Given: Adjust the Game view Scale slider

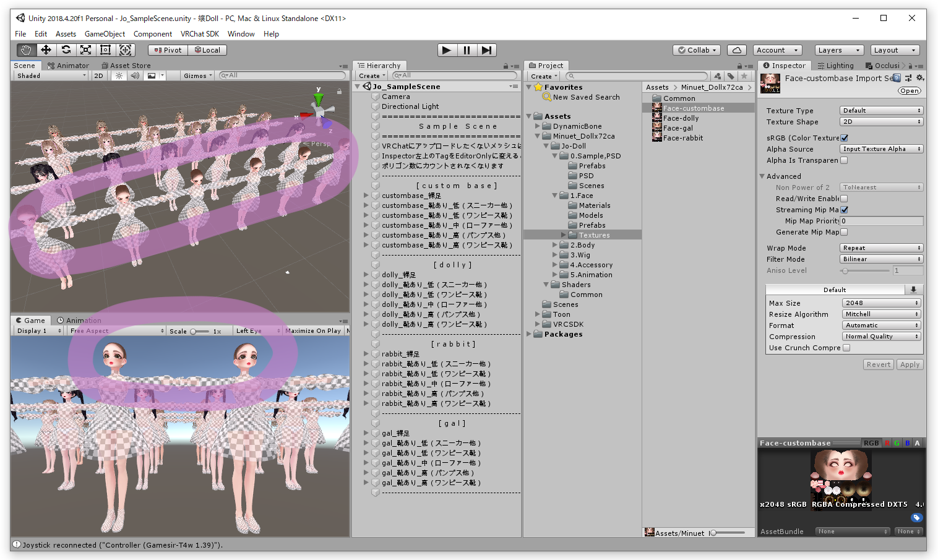Looking at the screenshot, I should pyautogui.click(x=199, y=331).
